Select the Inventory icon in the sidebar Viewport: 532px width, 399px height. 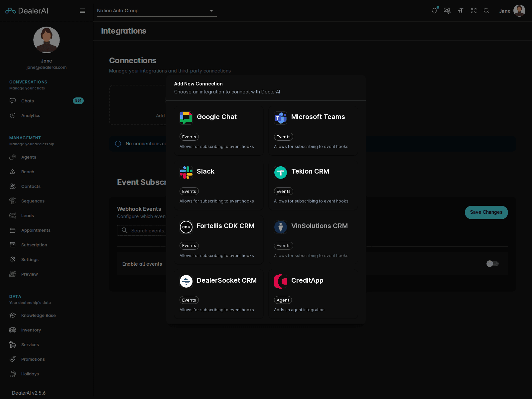coord(13,330)
